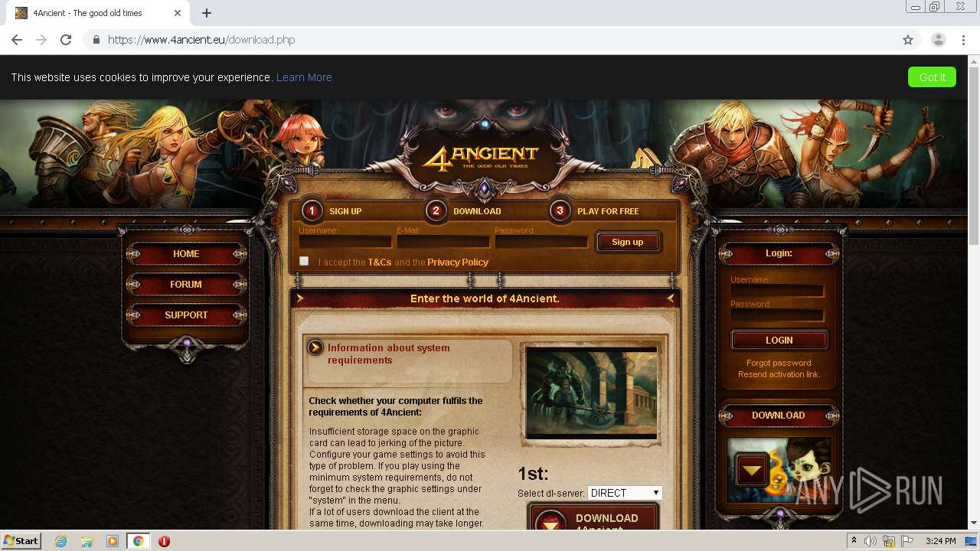This screenshot has width=980, height=551.
Task: Open the Windows Start menu
Action: tap(21, 541)
